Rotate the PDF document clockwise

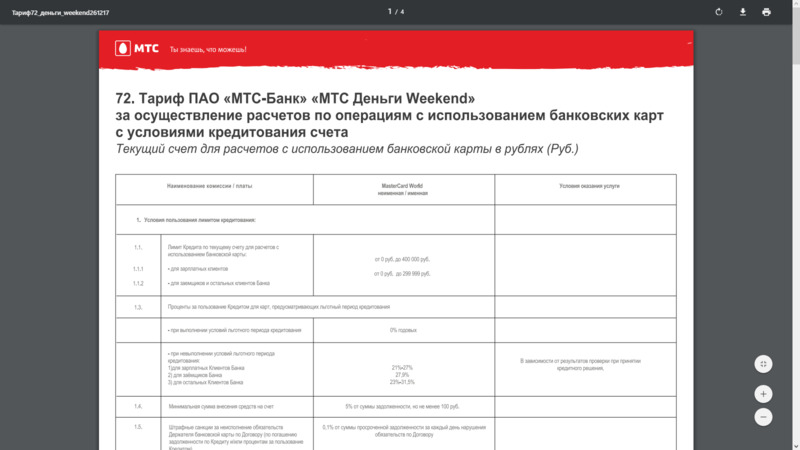[718, 12]
